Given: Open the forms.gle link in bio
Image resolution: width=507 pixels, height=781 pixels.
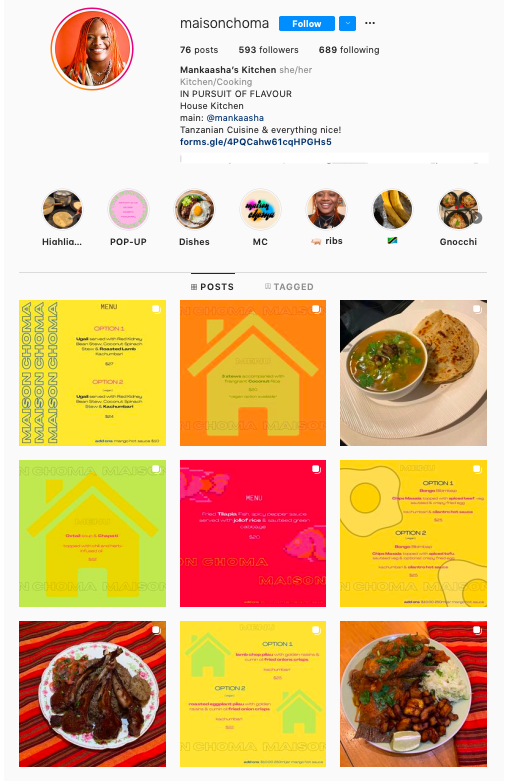Looking at the screenshot, I should [x=255, y=142].
